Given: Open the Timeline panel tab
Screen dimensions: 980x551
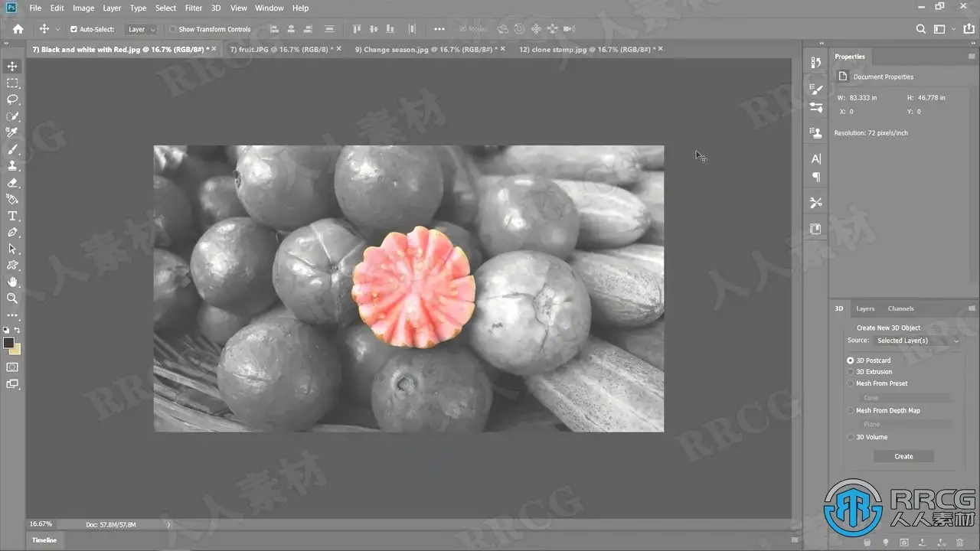Looking at the screenshot, I should pos(44,540).
